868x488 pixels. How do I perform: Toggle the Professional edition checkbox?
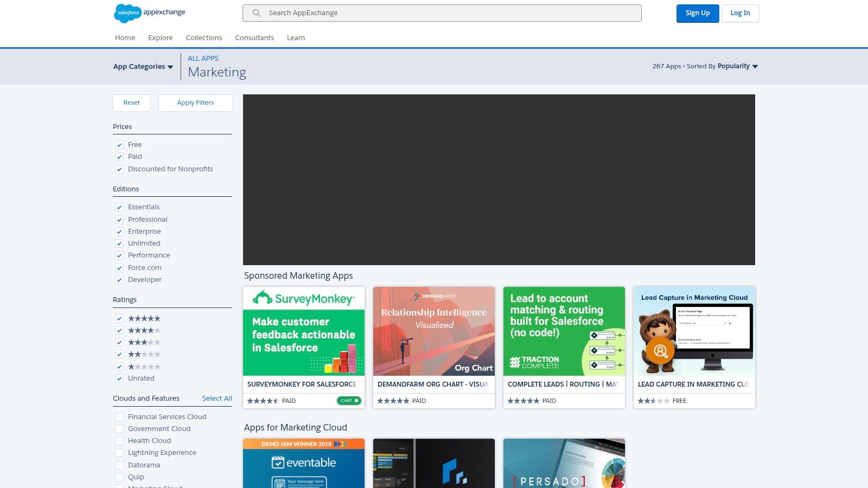click(x=119, y=220)
